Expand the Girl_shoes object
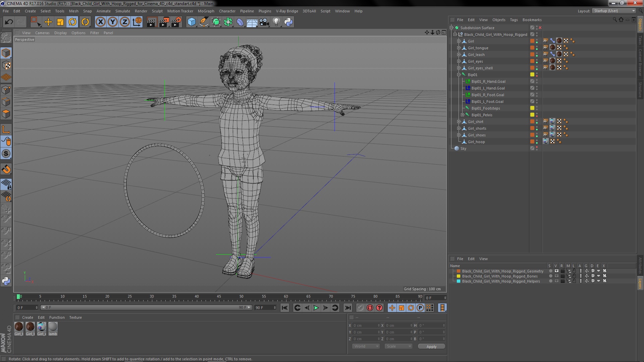This screenshot has width=644, height=362. click(459, 135)
